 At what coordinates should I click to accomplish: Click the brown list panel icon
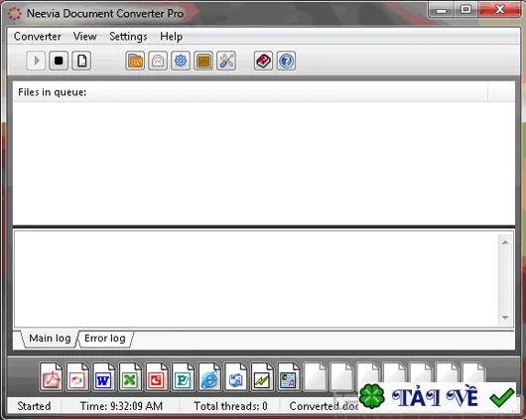coord(203,61)
